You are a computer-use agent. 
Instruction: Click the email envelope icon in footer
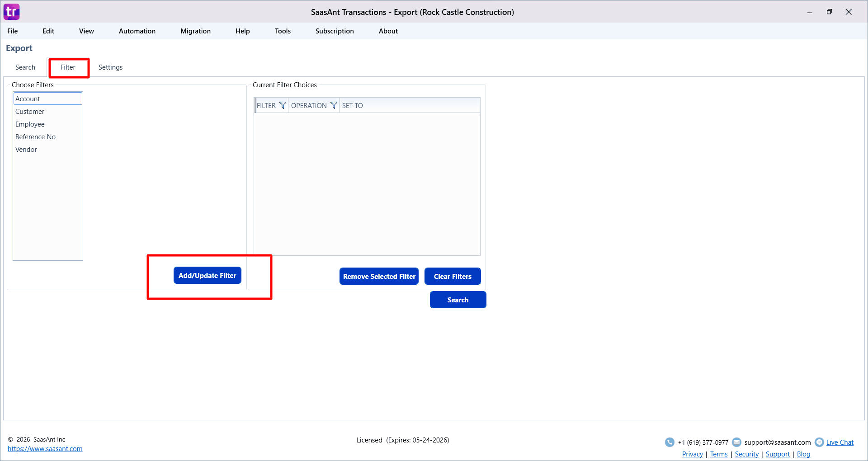[736, 442]
